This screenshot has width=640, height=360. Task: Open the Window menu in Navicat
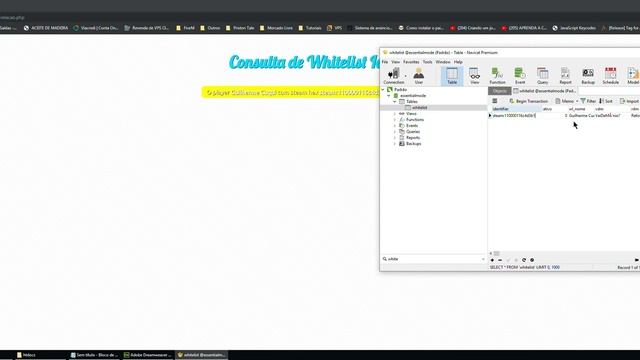443,62
